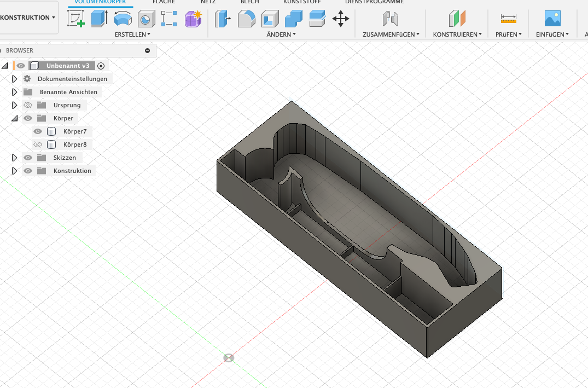588x388 pixels.
Task: Select the Move/Copy arrows icon
Action: tap(341, 19)
